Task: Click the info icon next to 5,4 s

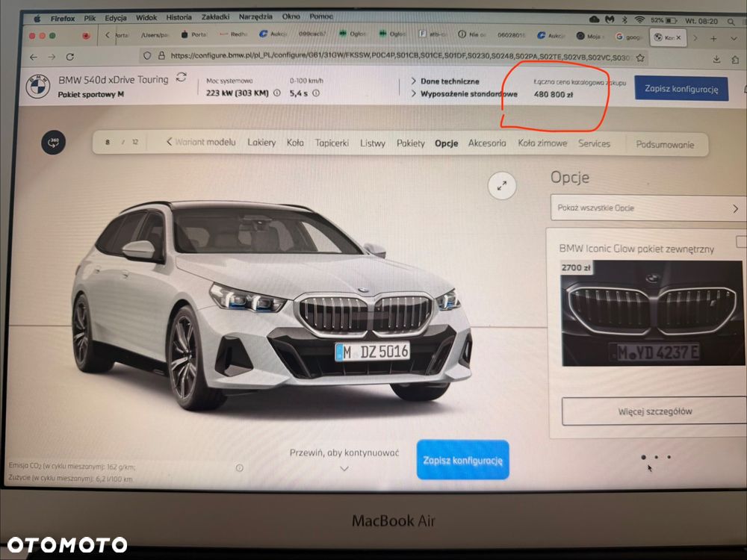Action: (x=316, y=93)
